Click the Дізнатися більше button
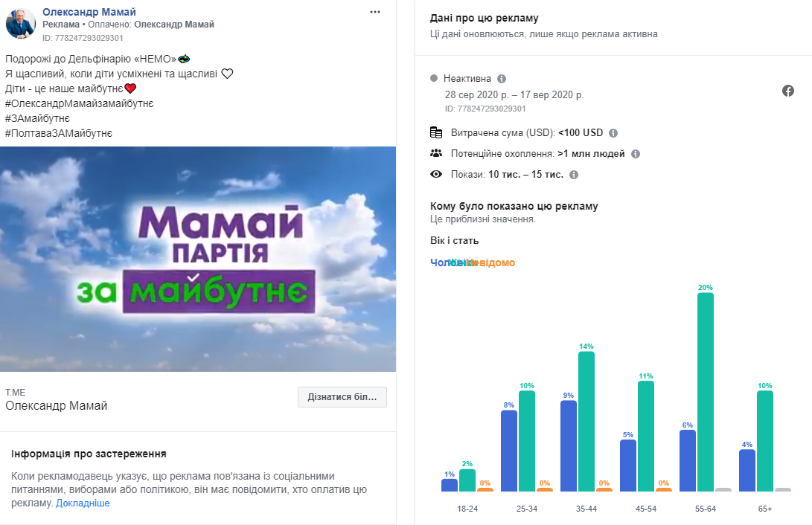 [342, 396]
